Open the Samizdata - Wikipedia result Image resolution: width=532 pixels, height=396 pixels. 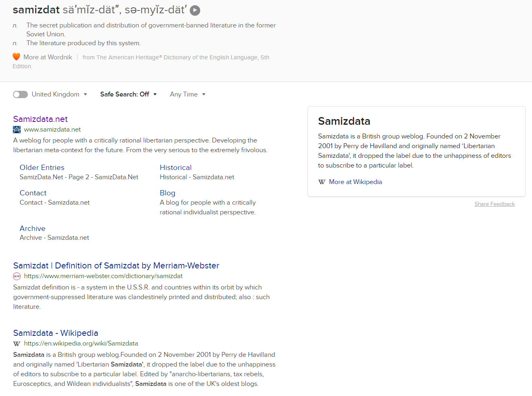pyautogui.click(x=56, y=333)
